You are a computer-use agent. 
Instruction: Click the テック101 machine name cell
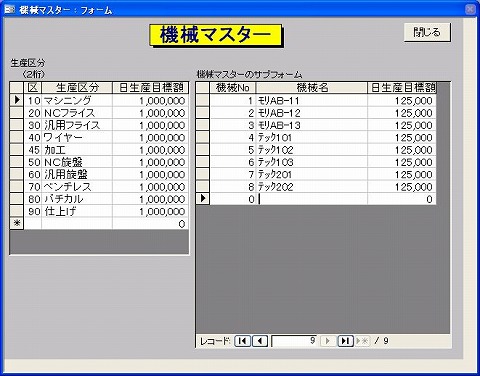(x=312, y=137)
